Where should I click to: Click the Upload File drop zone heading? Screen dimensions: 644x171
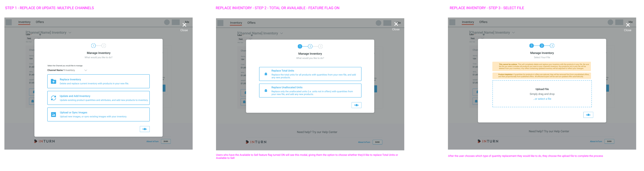(x=542, y=89)
